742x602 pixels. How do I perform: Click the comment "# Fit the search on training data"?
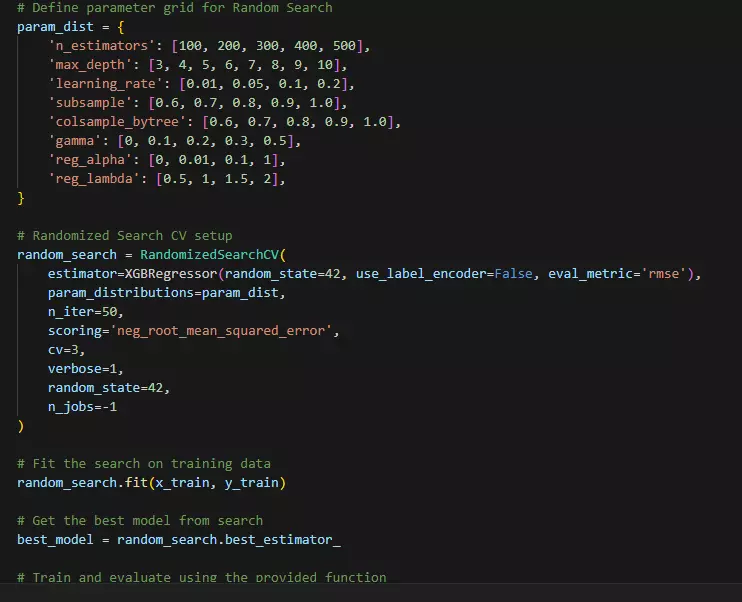144,464
